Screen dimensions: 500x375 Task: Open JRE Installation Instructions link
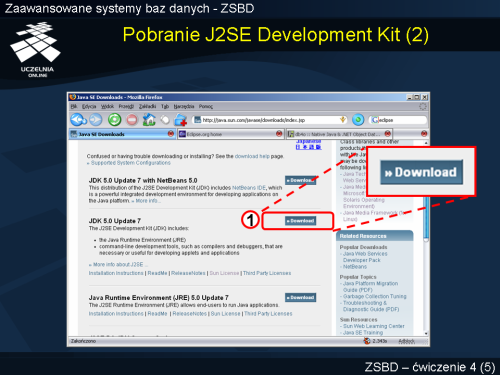pos(116,314)
